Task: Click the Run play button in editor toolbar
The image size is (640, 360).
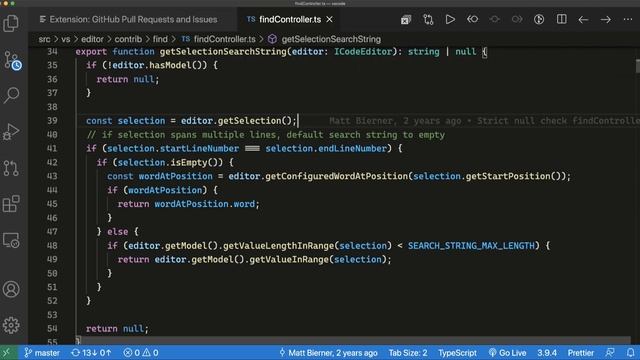Action: pos(450,20)
